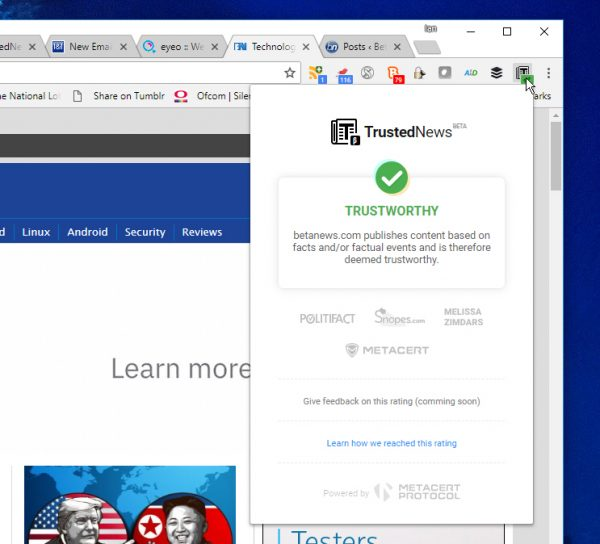The image size is (600, 544).
Task: Click 'Learn how we reached this rating' link
Action: [391, 443]
